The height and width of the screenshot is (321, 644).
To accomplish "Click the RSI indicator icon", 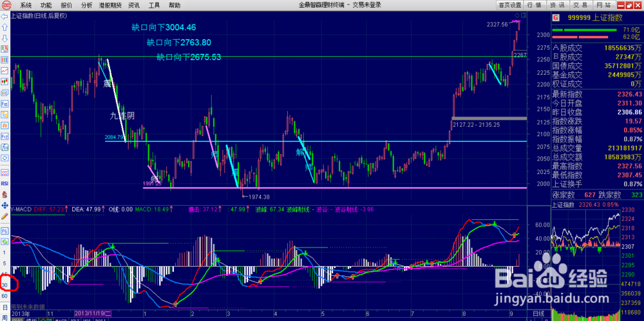I will pyautogui.click(x=5, y=183).
